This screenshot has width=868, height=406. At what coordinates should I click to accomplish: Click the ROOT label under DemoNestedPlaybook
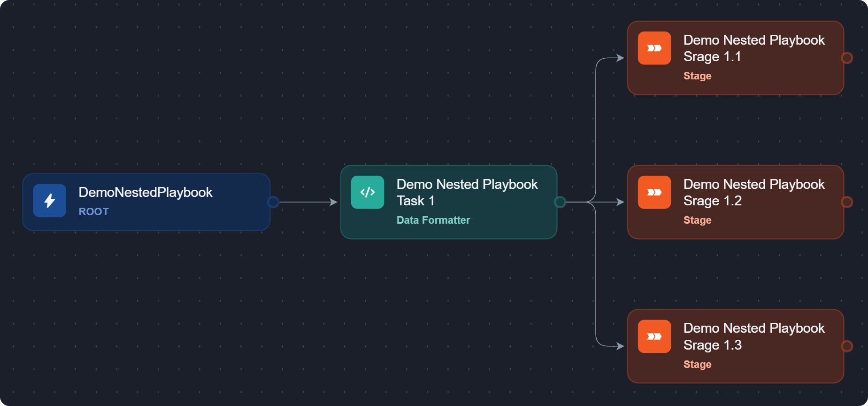pos(93,211)
